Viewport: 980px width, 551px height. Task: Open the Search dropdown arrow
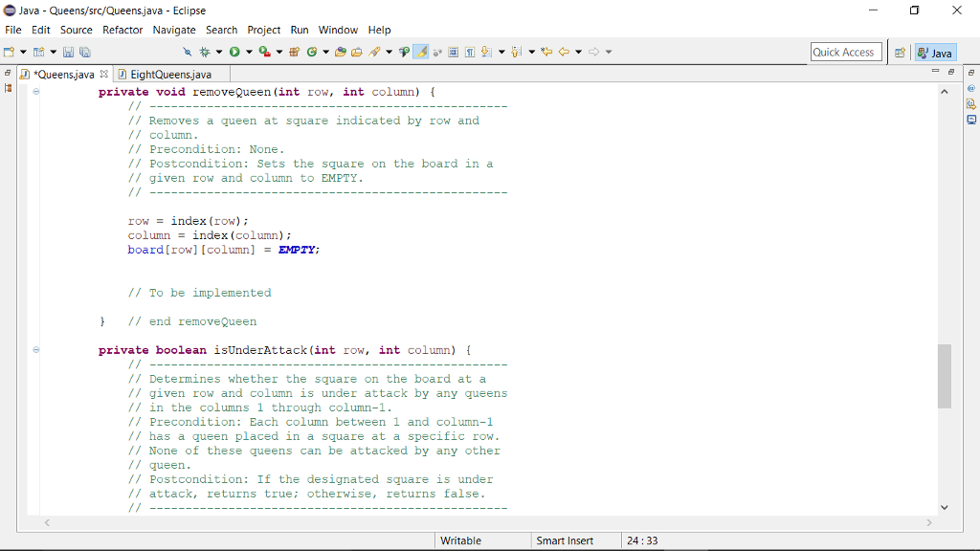point(389,52)
